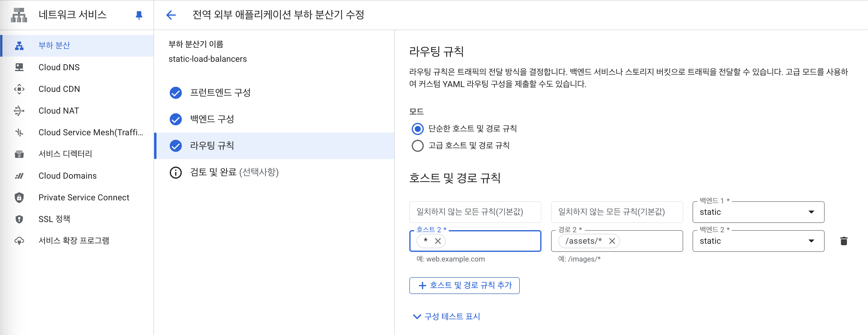
Task: Expand 구성 테스트 표시 section
Action: coord(446,316)
